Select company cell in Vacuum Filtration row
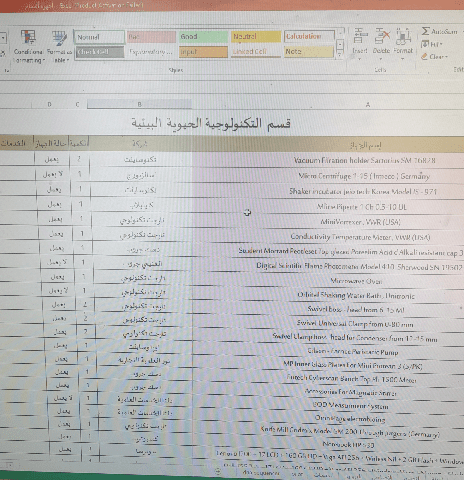This screenshot has width=464, height=480. [x=140, y=160]
